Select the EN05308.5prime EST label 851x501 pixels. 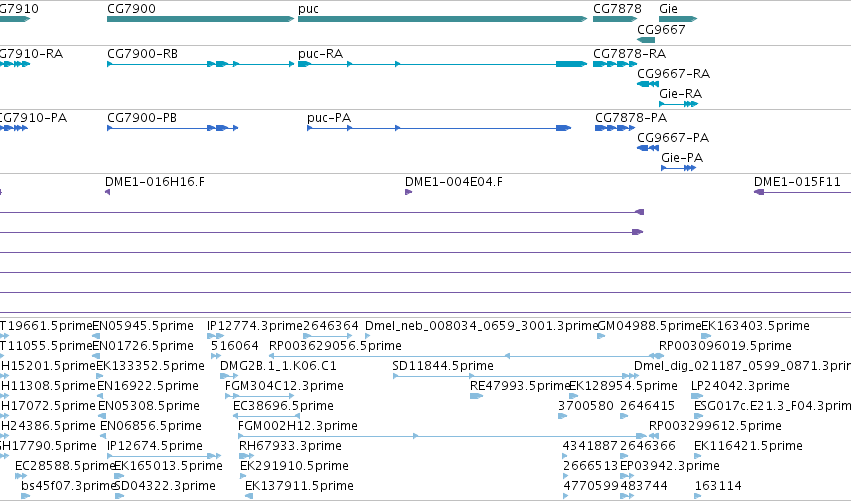tap(149, 406)
